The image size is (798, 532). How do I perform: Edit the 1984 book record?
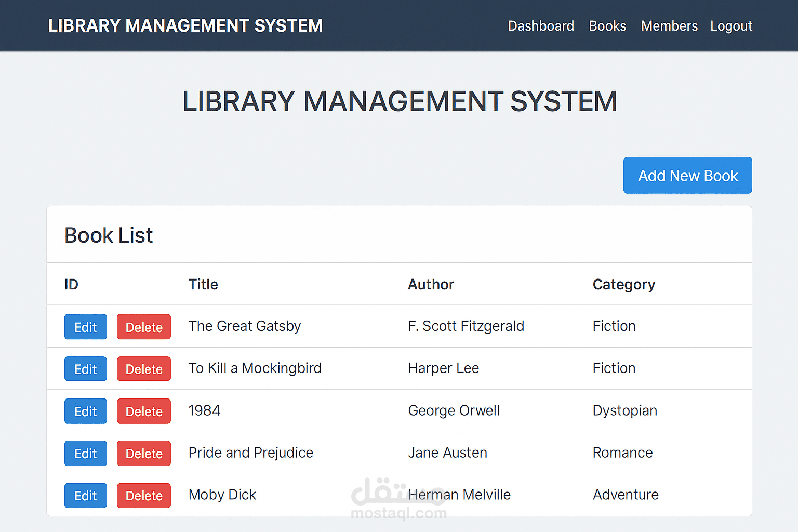pos(86,411)
